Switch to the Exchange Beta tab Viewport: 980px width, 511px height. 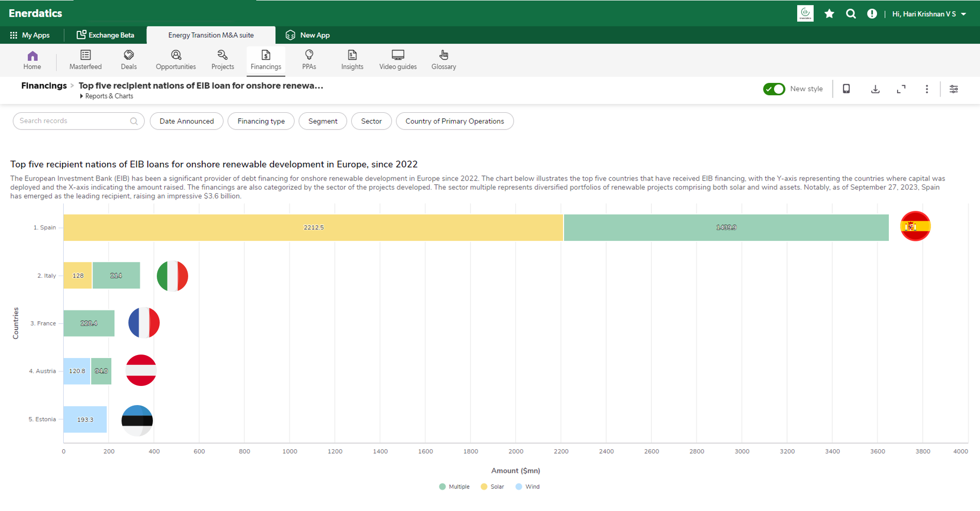pyautogui.click(x=105, y=35)
